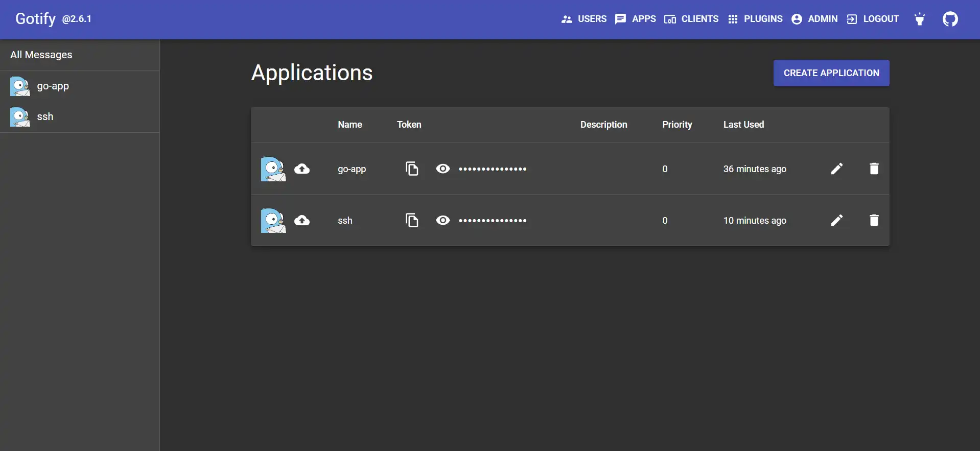Toggle the light/dark theme bulb icon
980x451 pixels.
[920, 19]
